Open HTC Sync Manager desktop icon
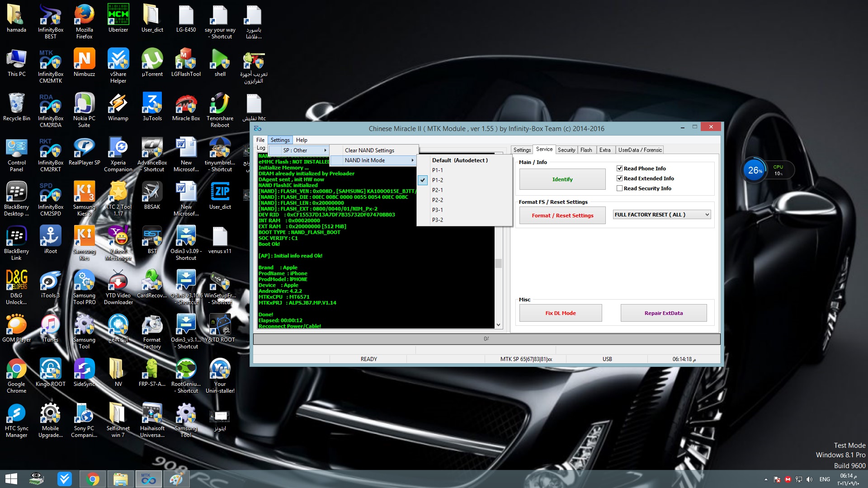The image size is (868, 488). click(16, 420)
